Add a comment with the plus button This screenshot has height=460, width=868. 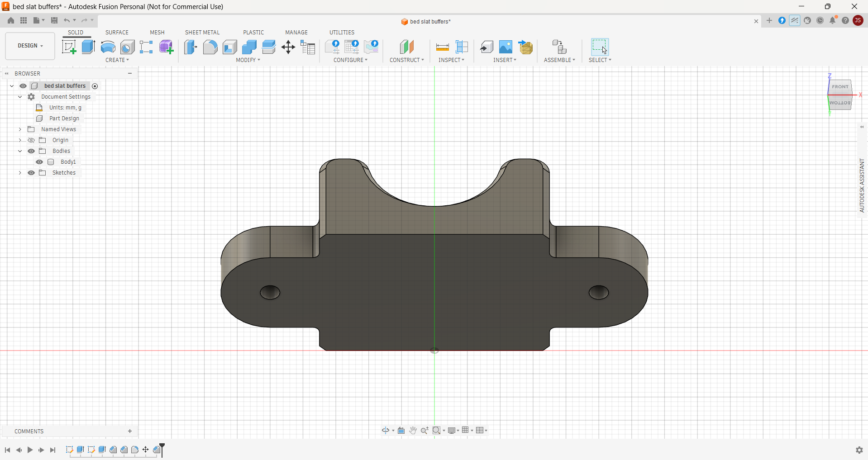[x=130, y=431]
